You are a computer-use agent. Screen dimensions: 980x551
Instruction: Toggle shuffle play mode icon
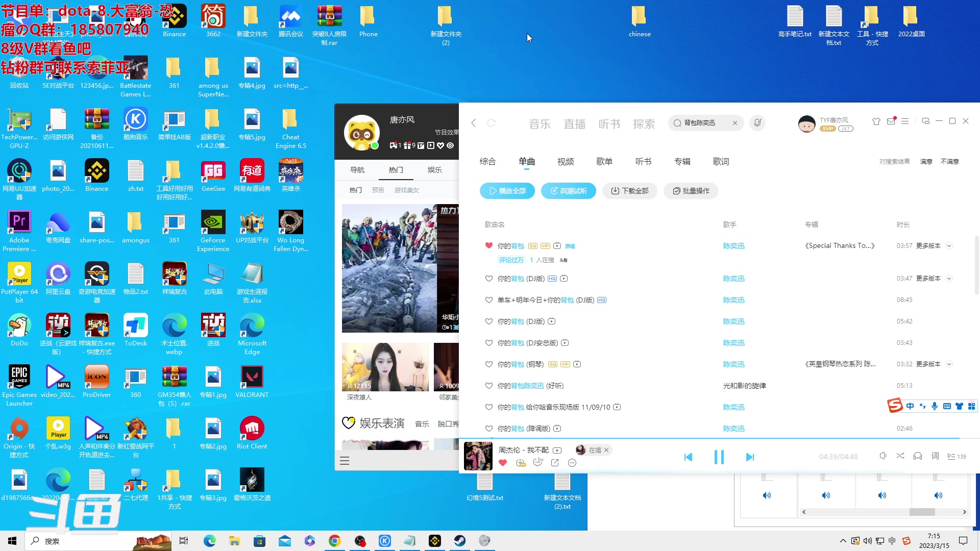pyautogui.click(x=900, y=456)
